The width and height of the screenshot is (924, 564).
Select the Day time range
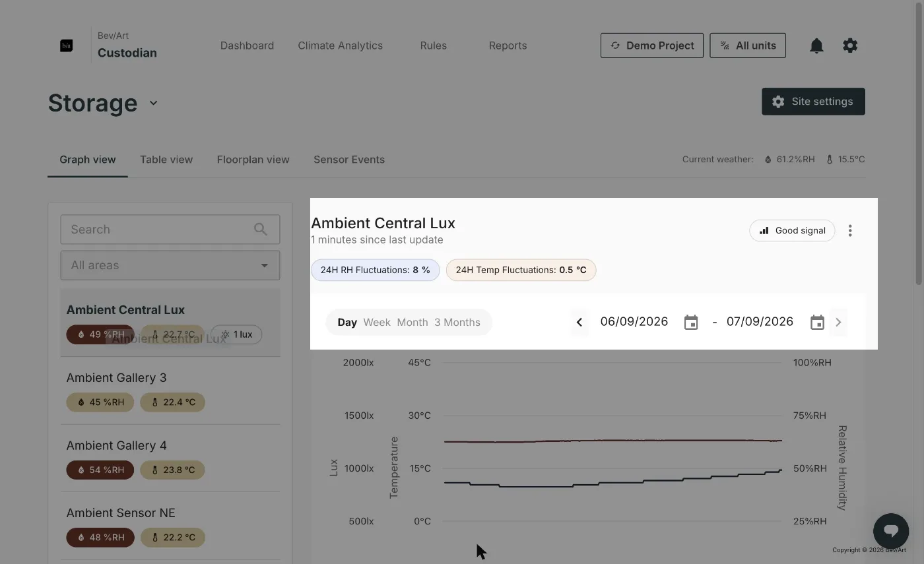pyautogui.click(x=347, y=322)
